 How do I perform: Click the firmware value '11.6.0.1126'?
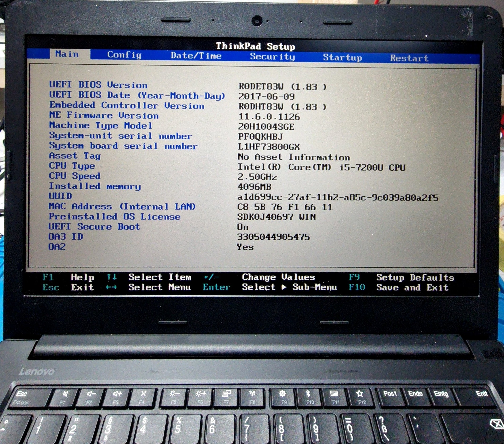(x=269, y=117)
